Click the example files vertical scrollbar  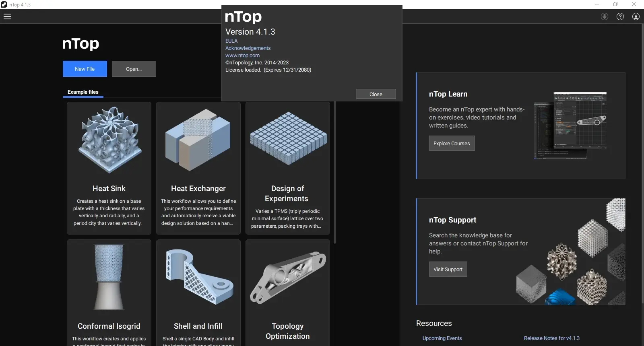click(335, 172)
